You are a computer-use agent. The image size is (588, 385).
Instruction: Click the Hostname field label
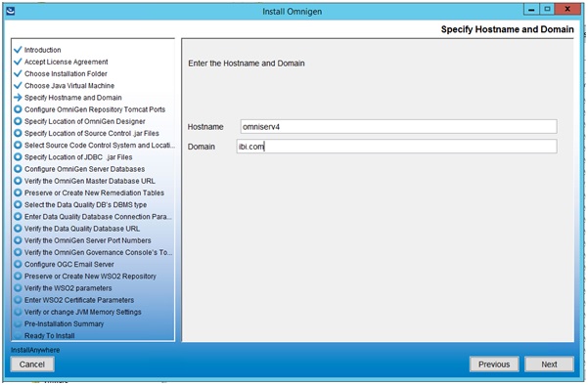click(205, 127)
